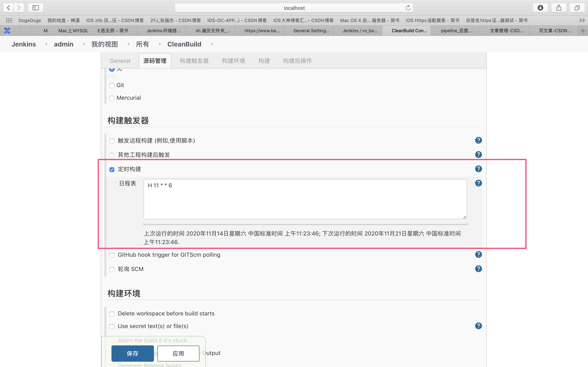Image resolution: width=588 pixels, height=367 pixels.
Task: Select the Git radio button
Action: click(112, 85)
